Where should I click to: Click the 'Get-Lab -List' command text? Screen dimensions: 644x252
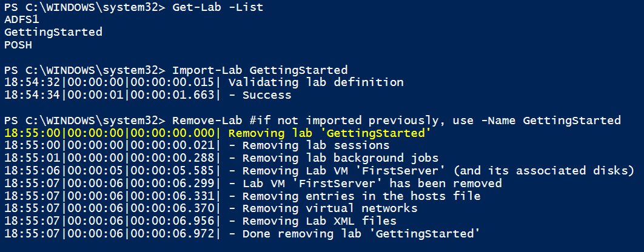tap(218, 7)
